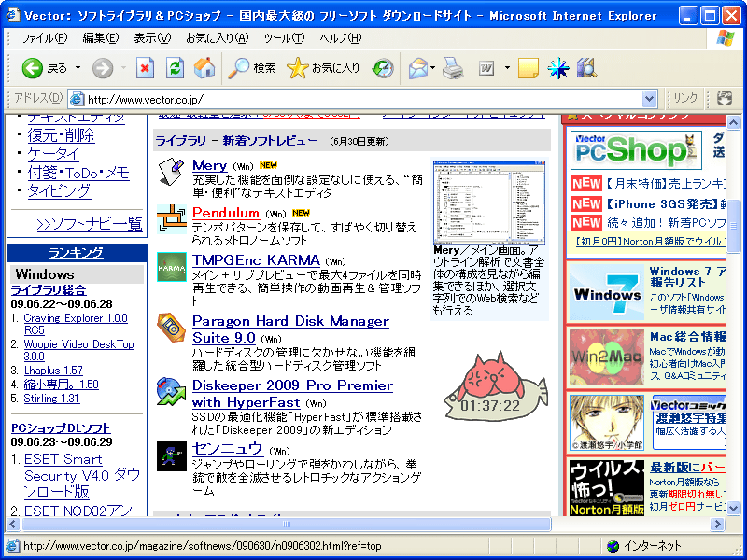Click the Research books toolbar icon
The height and width of the screenshot is (560, 747).
pyautogui.click(x=586, y=68)
